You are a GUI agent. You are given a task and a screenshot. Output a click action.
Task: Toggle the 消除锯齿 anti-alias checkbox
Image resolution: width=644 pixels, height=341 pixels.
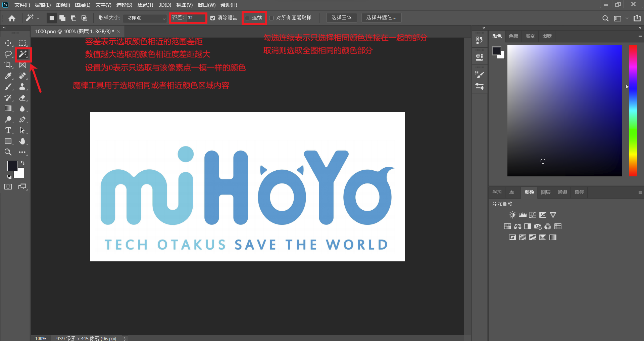pyautogui.click(x=212, y=18)
